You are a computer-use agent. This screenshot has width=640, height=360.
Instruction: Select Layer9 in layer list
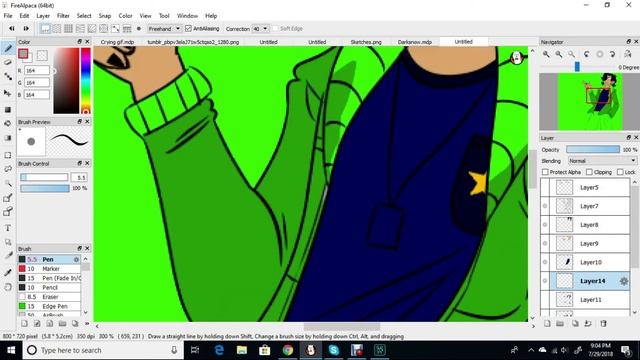click(x=585, y=244)
